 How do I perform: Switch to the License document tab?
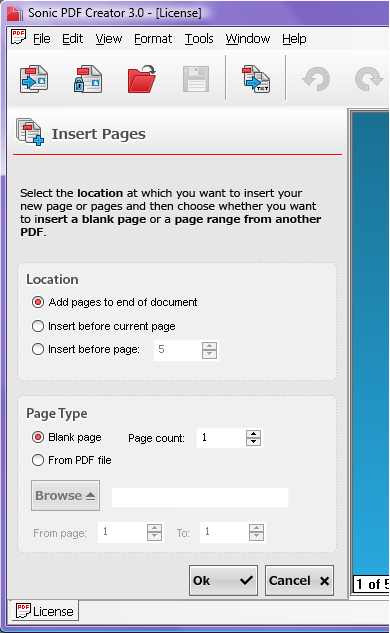click(x=44, y=611)
